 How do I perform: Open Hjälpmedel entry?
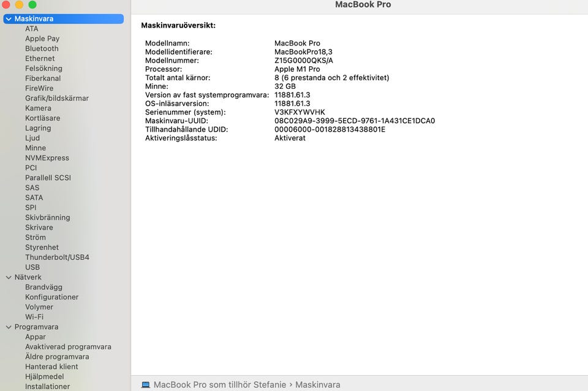(44, 377)
